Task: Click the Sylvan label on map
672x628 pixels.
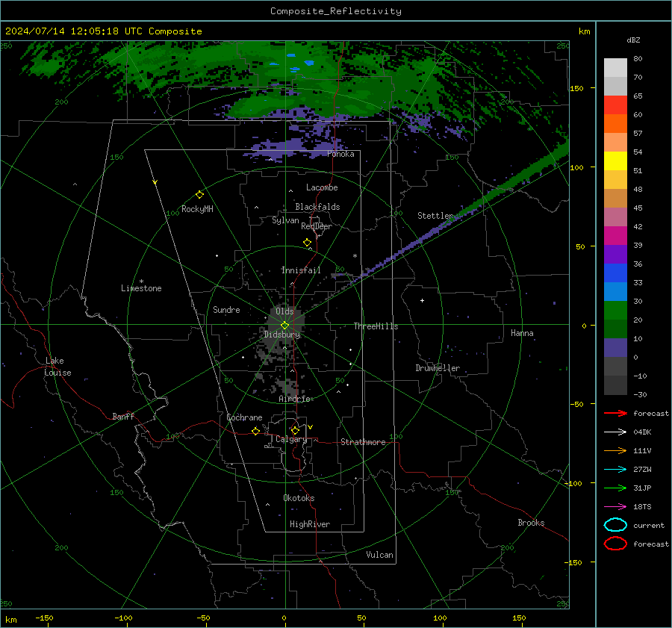Action: point(285,220)
